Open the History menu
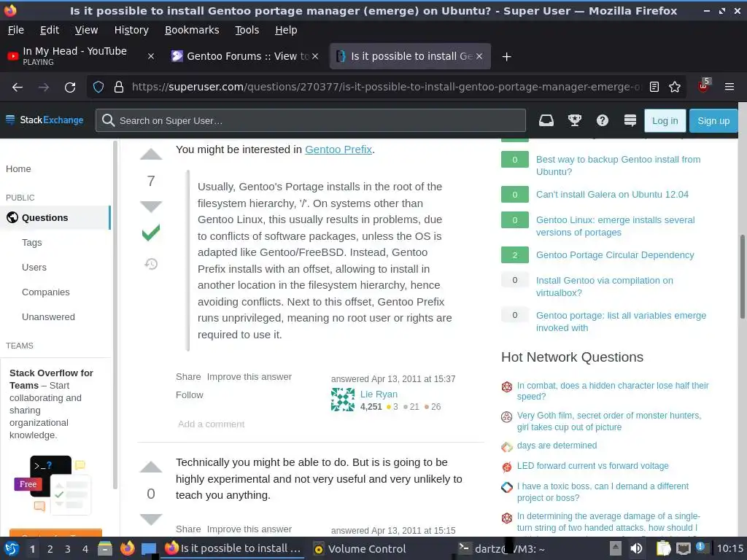 coord(131,30)
